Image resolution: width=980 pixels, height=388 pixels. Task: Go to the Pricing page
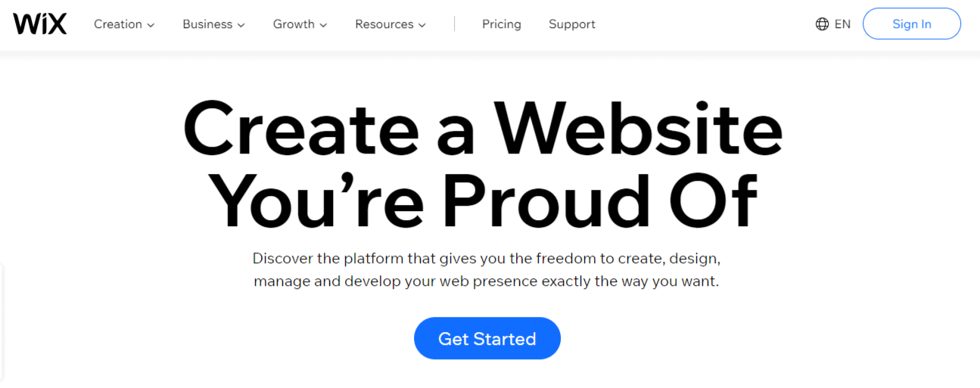pos(502,24)
